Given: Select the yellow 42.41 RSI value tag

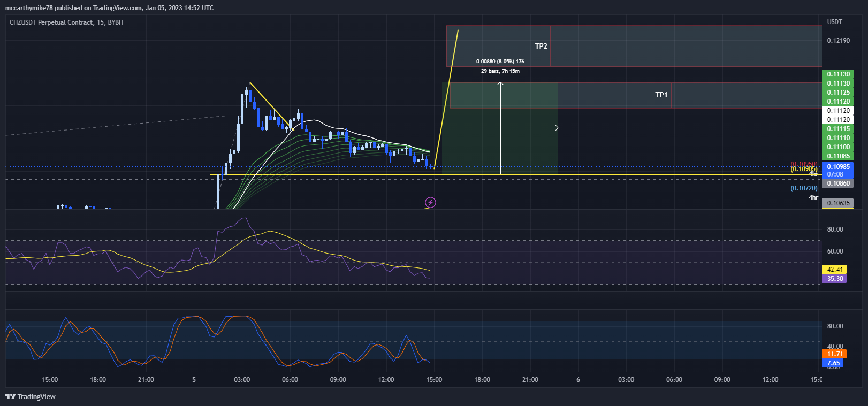Looking at the screenshot, I should click(x=835, y=270).
